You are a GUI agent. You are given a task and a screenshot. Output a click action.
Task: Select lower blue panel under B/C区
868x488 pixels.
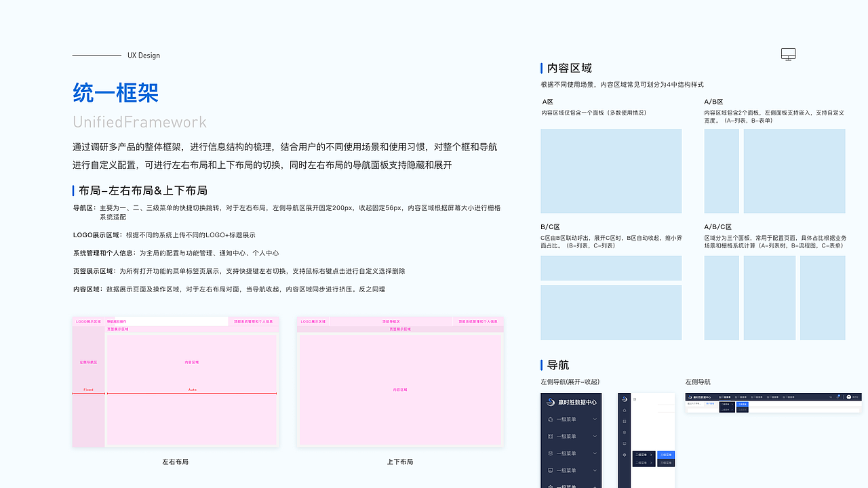click(x=611, y=312)
